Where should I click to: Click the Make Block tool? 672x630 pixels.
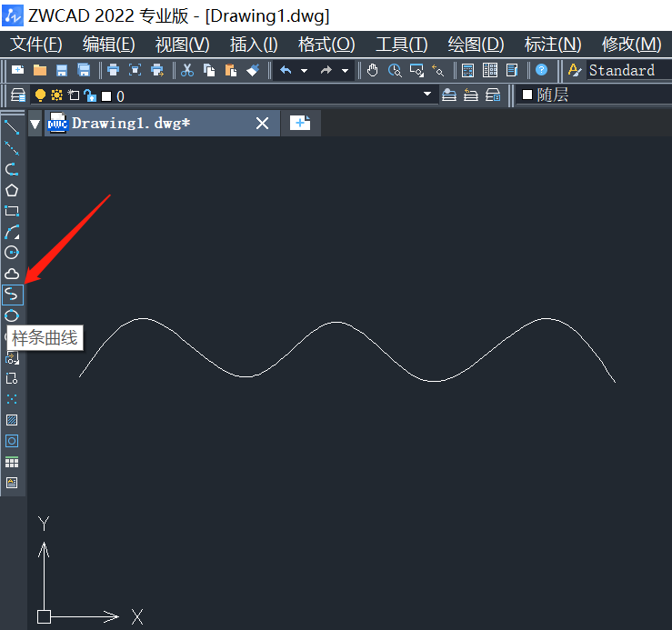point(12,378)
